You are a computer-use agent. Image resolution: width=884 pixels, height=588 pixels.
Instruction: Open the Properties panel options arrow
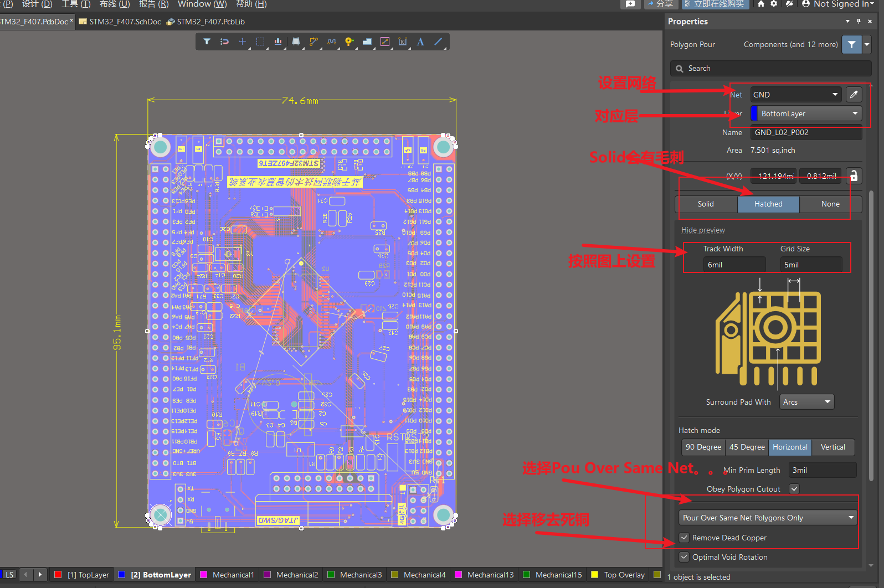tap(847, 22)
